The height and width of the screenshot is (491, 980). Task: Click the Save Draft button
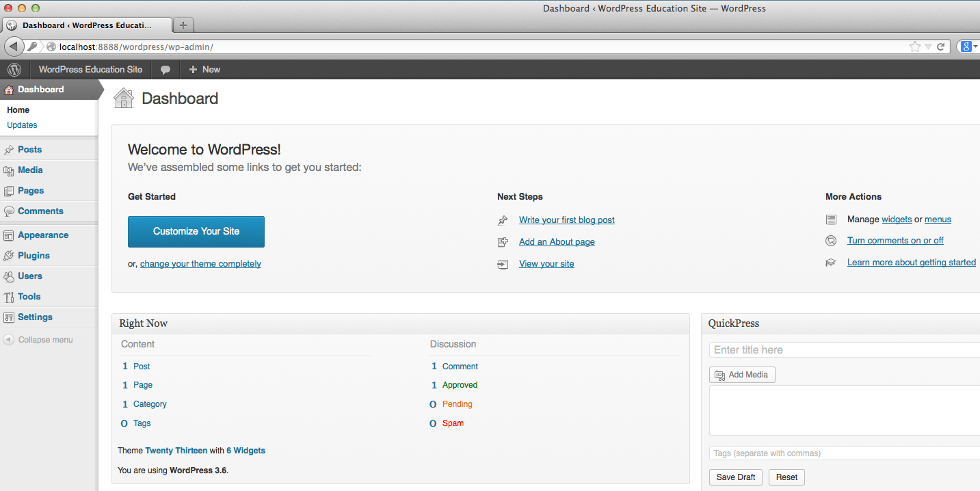pos(736,477)
